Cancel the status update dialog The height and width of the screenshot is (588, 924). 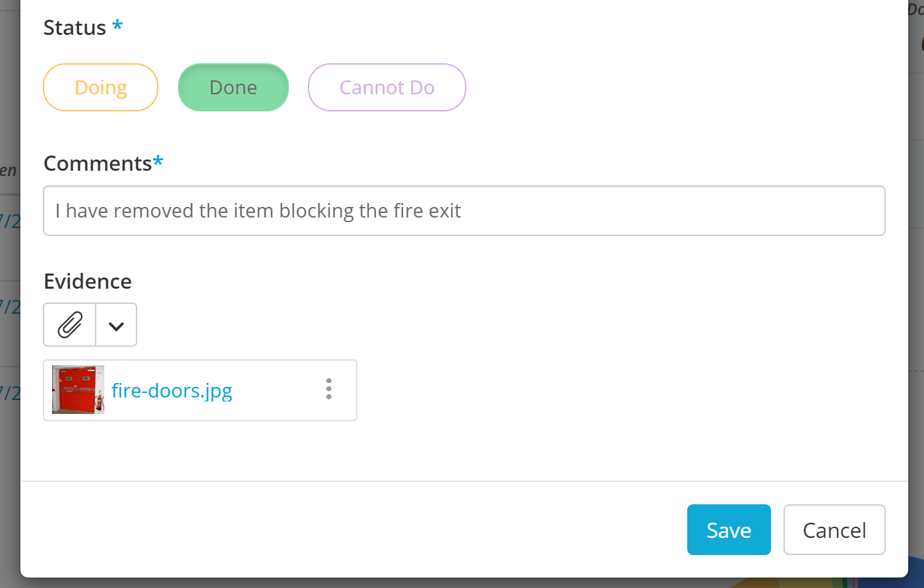[834, 529]
